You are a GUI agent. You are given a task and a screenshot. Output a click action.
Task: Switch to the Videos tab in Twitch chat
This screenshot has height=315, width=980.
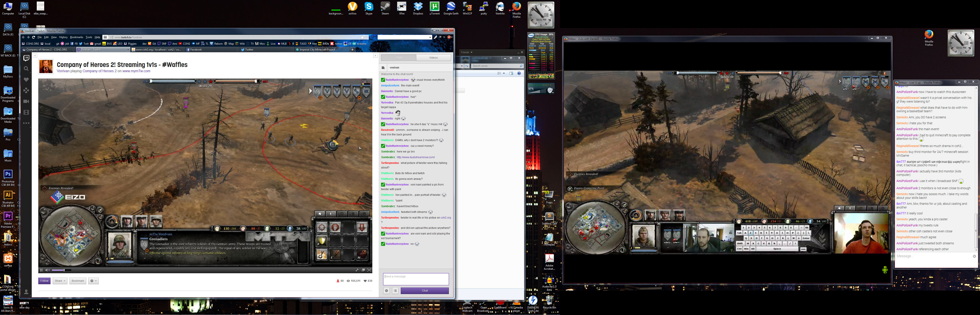coord(433,58)
